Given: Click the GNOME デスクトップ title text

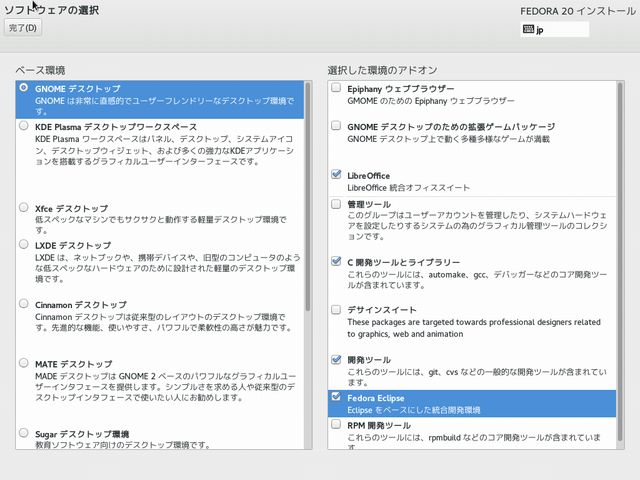Looking at the screenshot, I should 78,89.
